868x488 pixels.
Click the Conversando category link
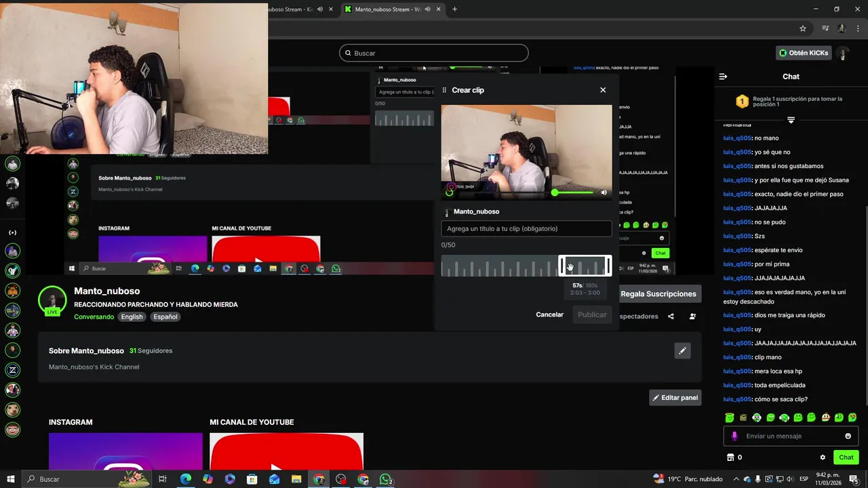(x=94, y=317)
